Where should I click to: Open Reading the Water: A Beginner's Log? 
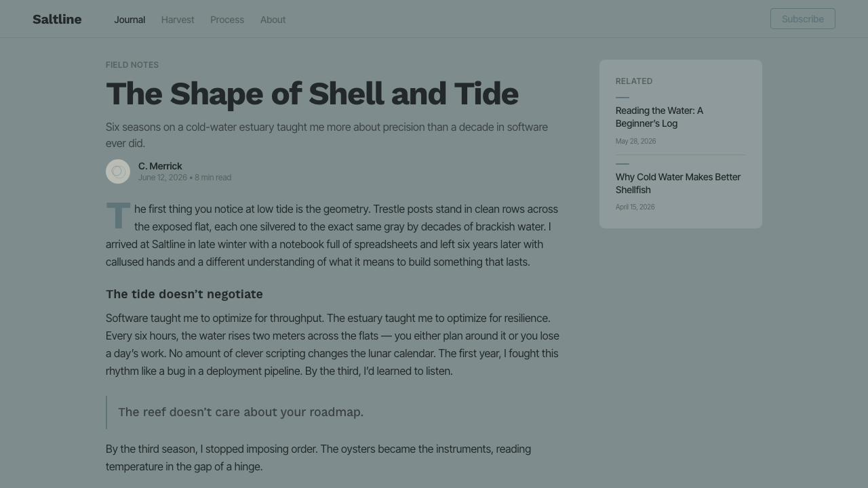click(659, 117)
